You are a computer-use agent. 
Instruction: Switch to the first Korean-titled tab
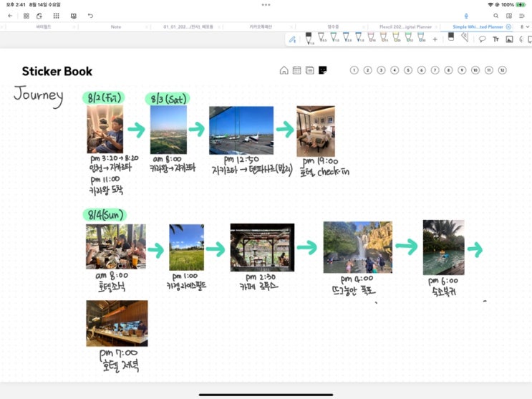(44, 27)
